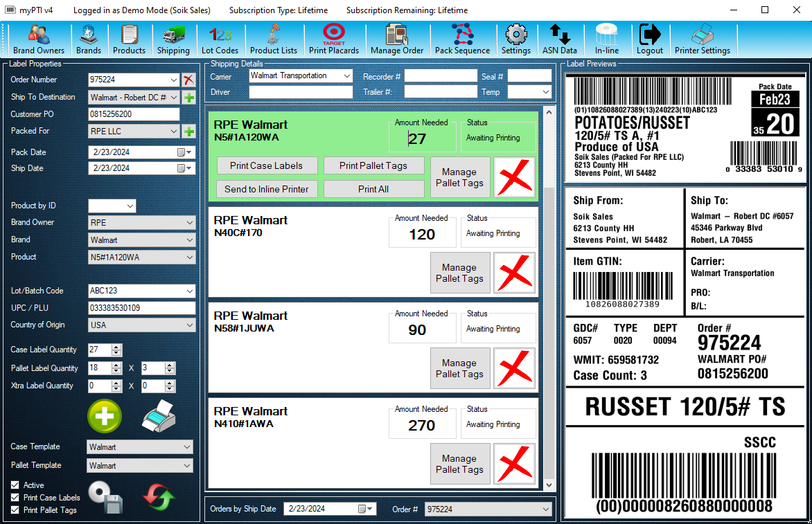This screenshot has width=812, height=524.
Task: Expand the Order Number dropdown
Action: [x=173, y=80]
